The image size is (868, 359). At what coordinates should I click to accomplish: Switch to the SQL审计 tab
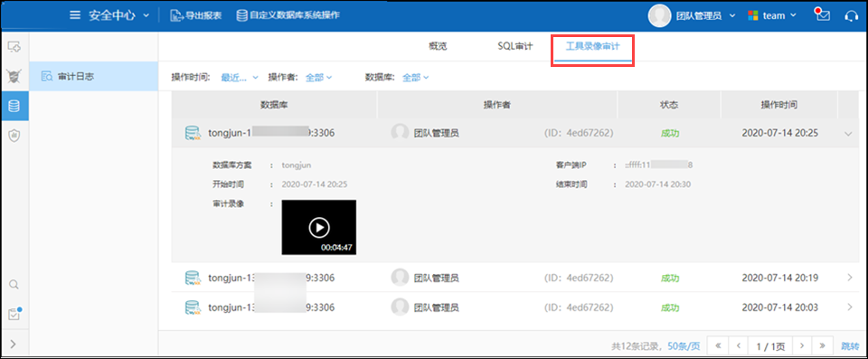click(514, 46)
